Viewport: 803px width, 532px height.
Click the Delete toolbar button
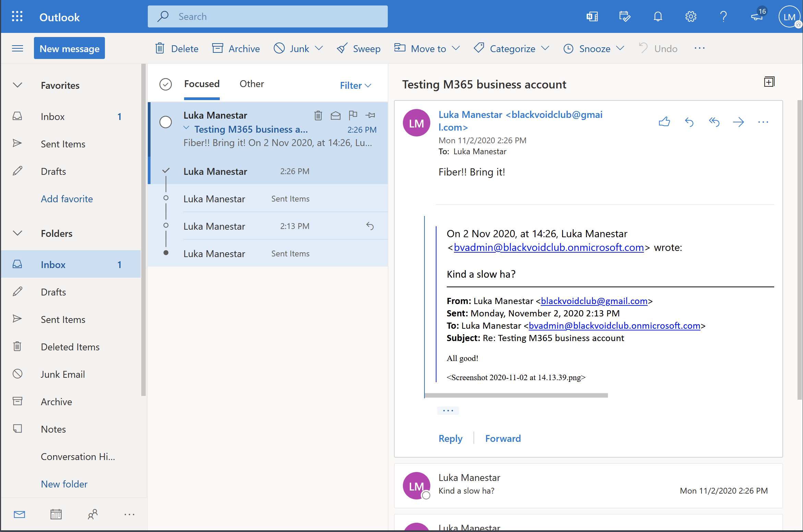click(x=177, y=49)
